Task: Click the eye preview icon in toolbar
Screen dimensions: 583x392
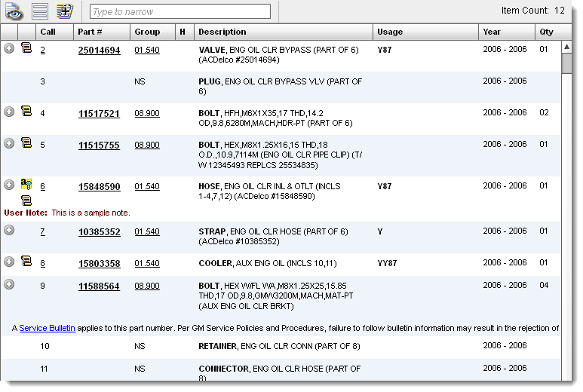Action: point(14,11)
